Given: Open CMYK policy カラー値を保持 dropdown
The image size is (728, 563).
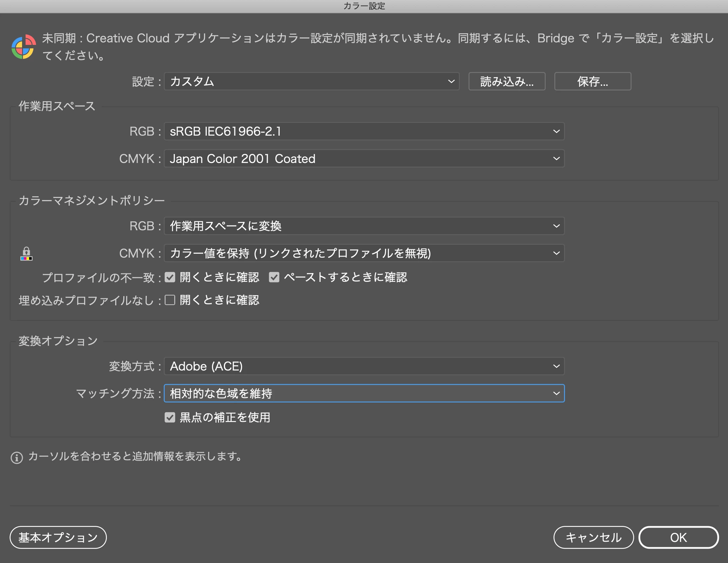Looking at the screenshot, I should [x=364, y=253].
